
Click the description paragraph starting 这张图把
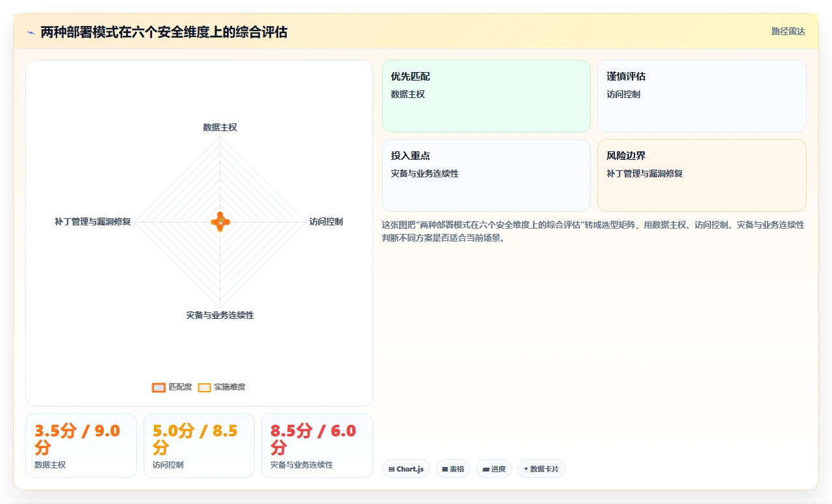pos(593,231)
